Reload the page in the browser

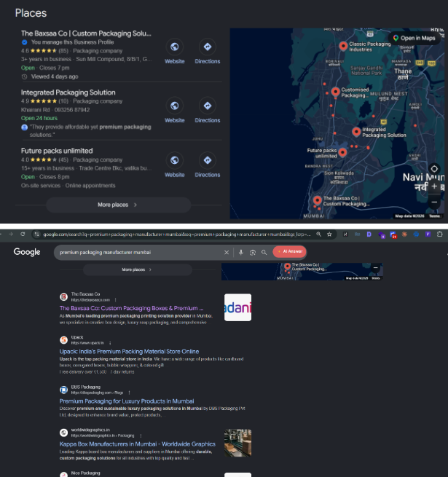pyautogui.click(x=23, y=234)
